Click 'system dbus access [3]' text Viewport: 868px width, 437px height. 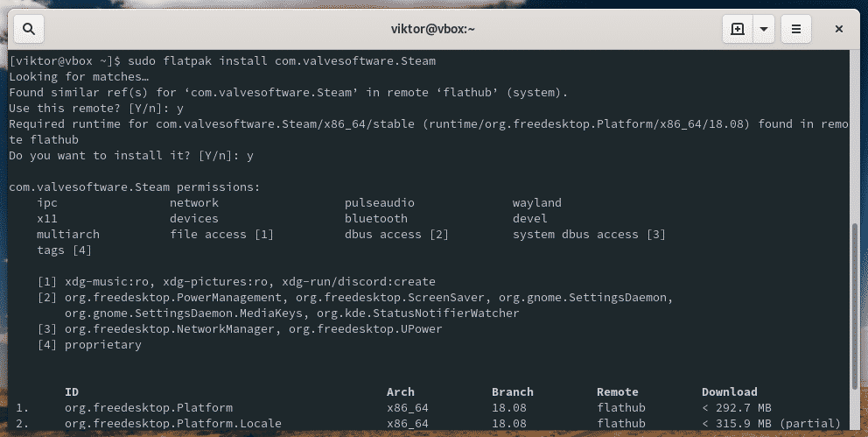click(589, 235)
